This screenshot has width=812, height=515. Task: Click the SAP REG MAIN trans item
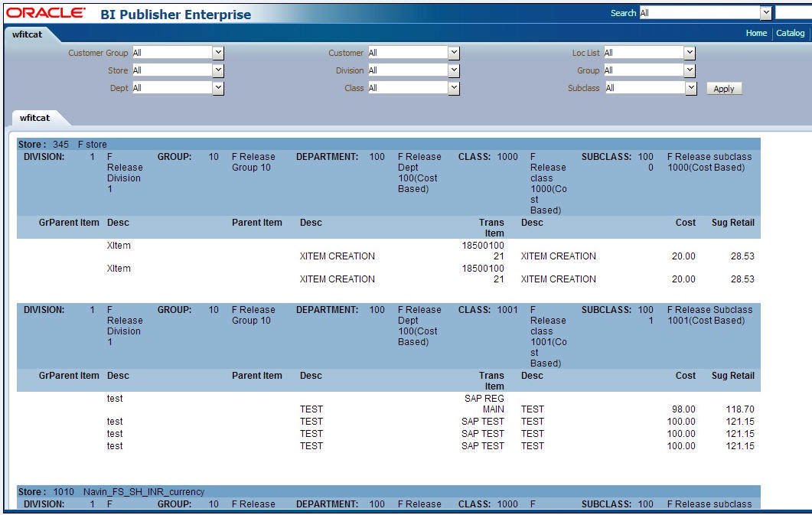coord(484,404)
